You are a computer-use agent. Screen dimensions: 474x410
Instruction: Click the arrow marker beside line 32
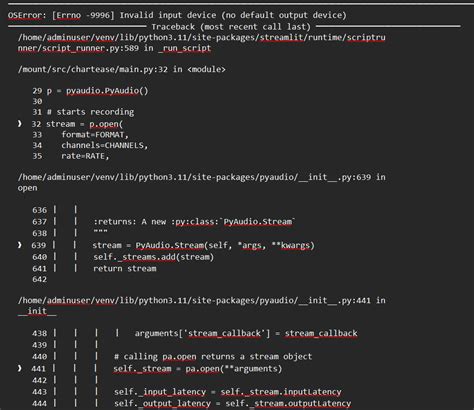20,124
